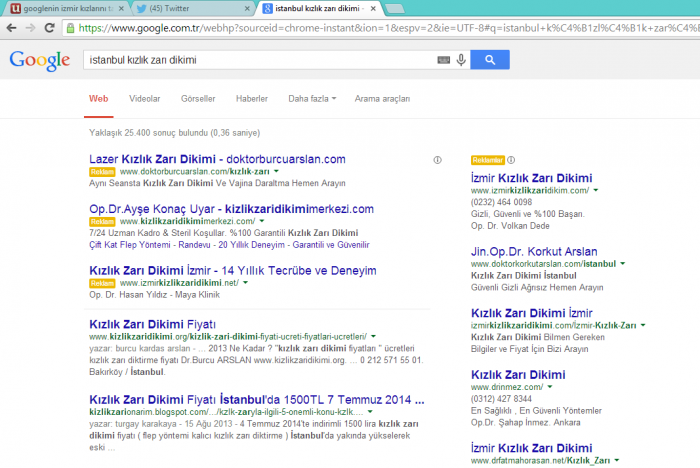Image resolution: width=700 pixels, height=468 pixels.
Task: Close the googlenin izmir tab
Action: click(x=121, y=8)
